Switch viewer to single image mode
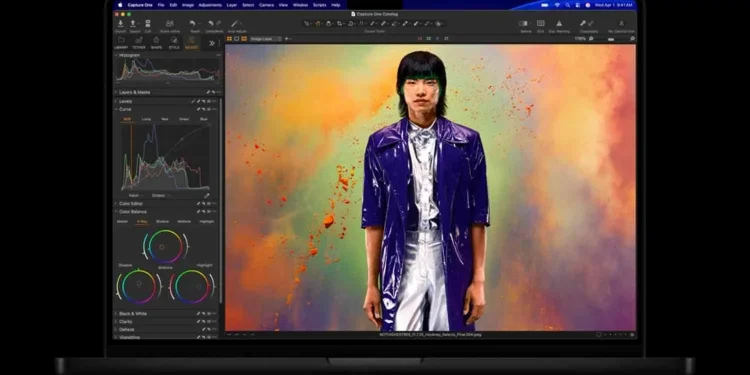 click(237, 39)
